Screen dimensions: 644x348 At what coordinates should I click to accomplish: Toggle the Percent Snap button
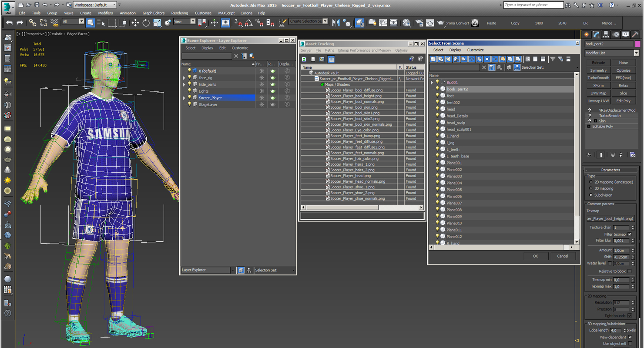coord(259,23)
